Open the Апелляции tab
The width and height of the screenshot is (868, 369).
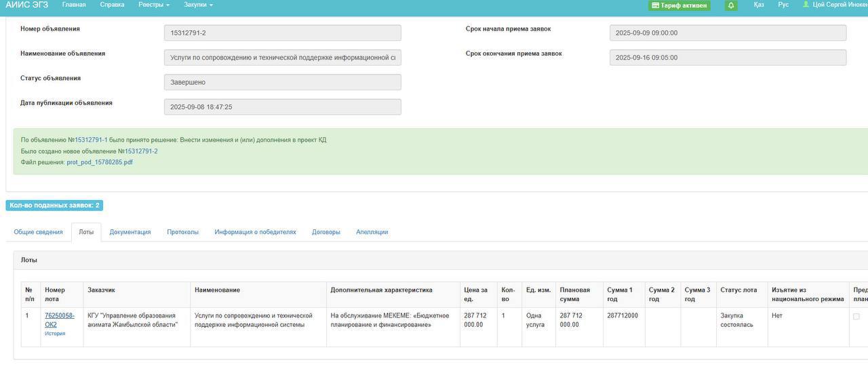point(372,232)
